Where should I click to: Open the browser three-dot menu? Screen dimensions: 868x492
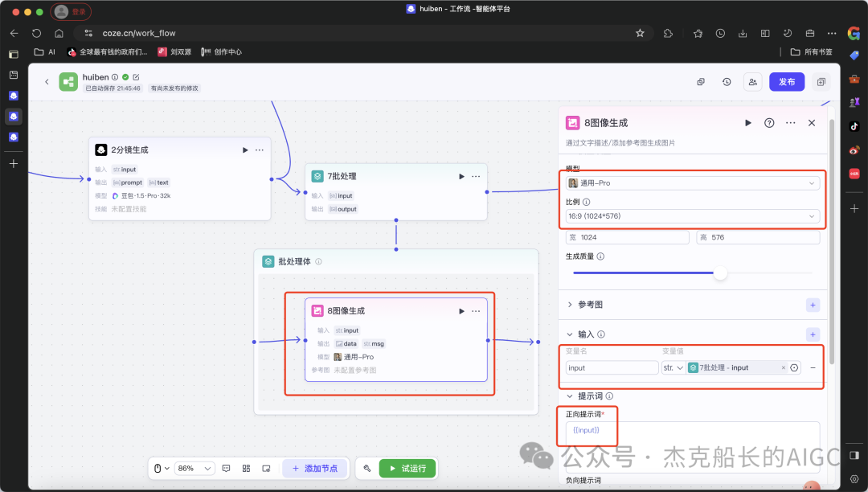[832, 33]
